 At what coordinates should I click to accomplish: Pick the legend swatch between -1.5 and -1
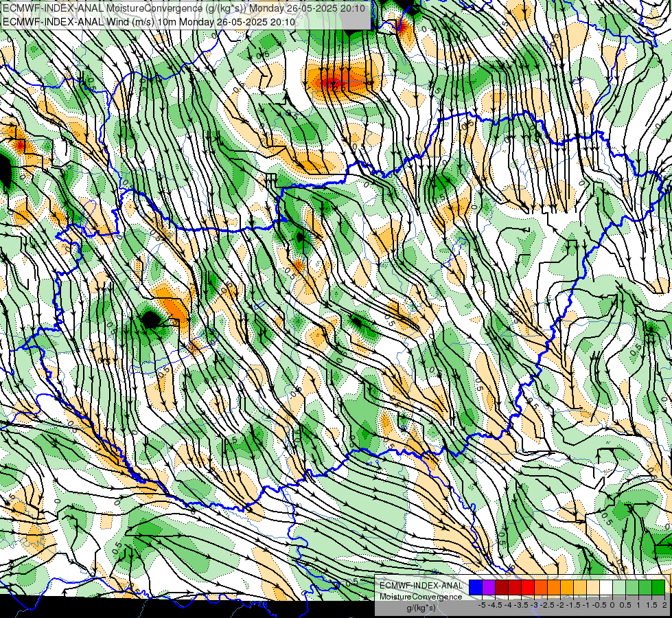(x=580, y=587)
